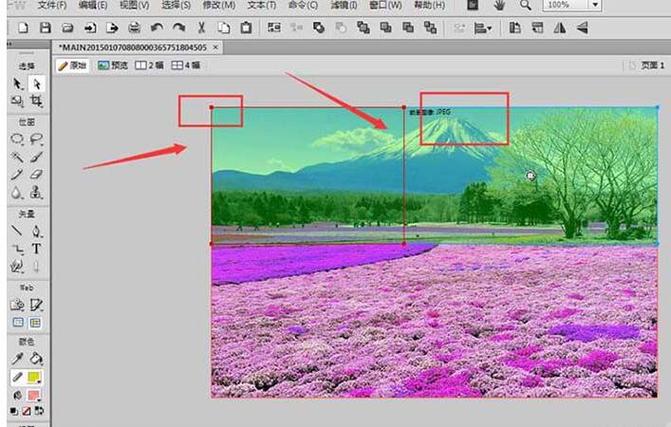Select the Line tool
671x427 pixels.
point(17,230)
